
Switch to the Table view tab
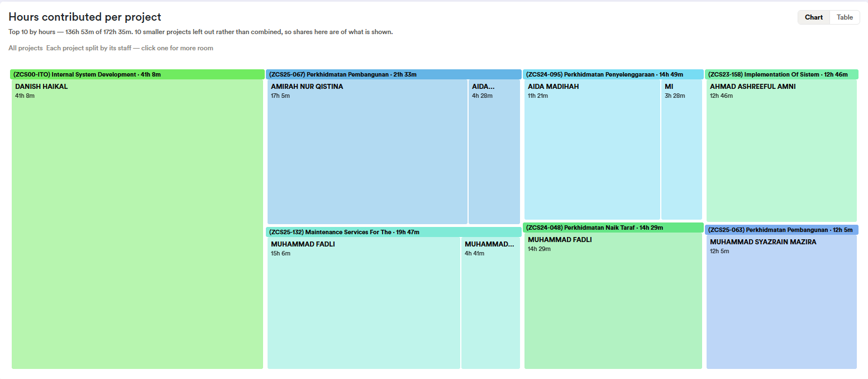point(845,17)
